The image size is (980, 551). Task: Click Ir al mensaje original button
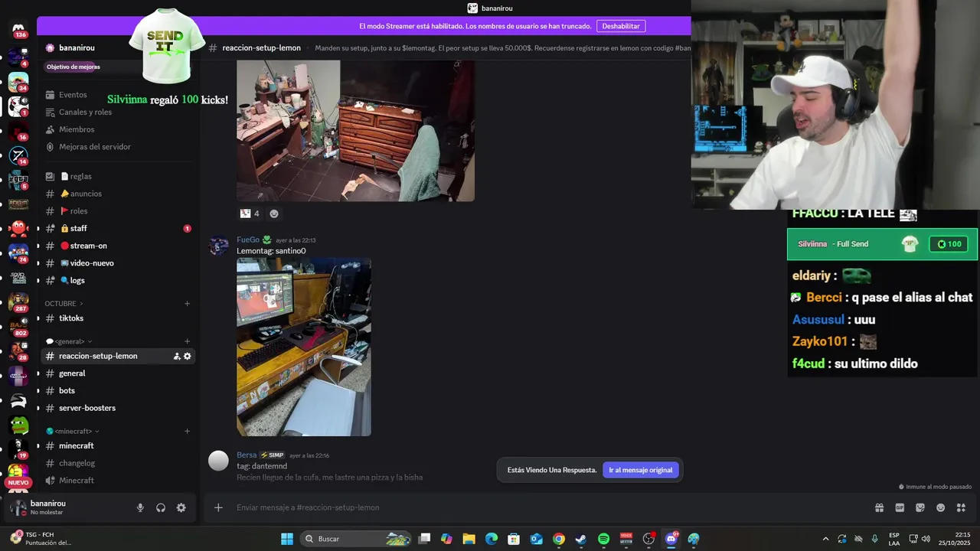[641, 470]
